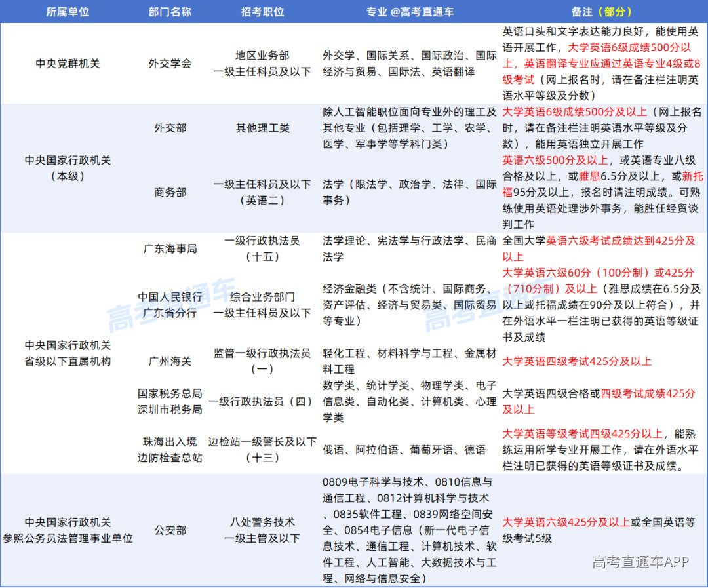Viewport: 708px width, 588px height.
Task: Select 一级行政执法员（十五） position cell
Action: (262, 248)
